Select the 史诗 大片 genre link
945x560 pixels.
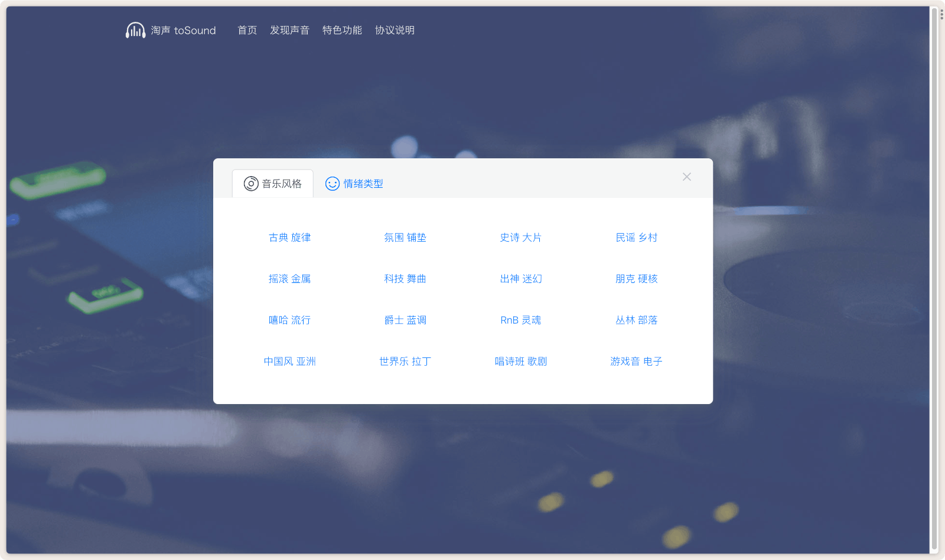tap(520, 237)
